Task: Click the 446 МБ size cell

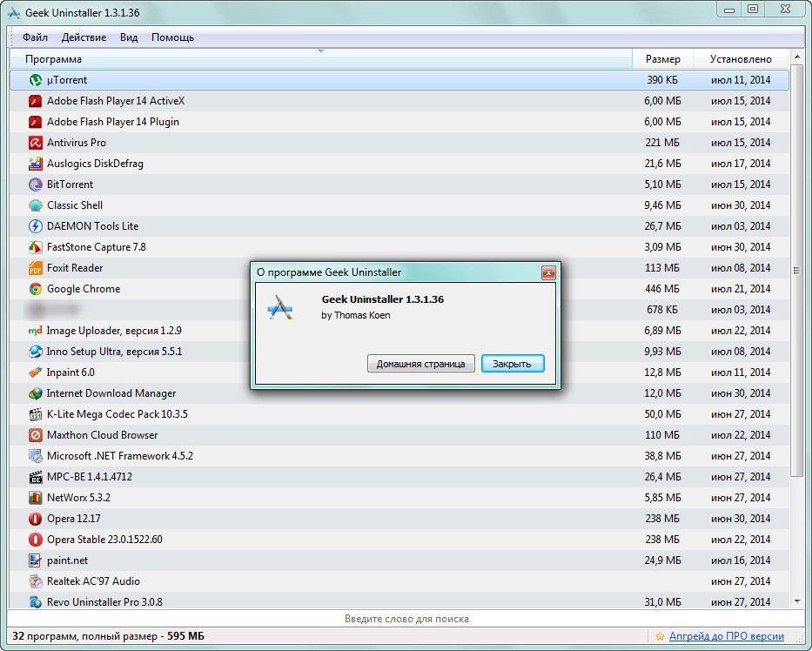Action: tap(661, 289)
